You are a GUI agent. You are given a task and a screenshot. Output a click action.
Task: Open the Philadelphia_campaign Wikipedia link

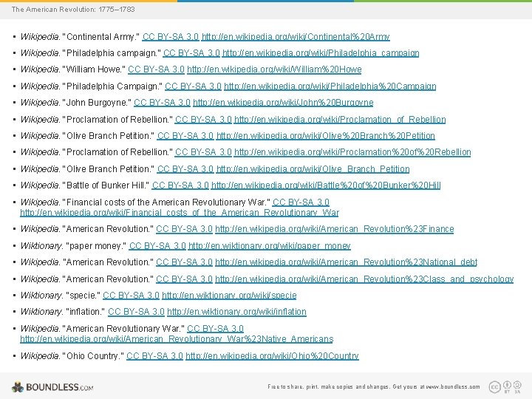(x=321, y=53)
